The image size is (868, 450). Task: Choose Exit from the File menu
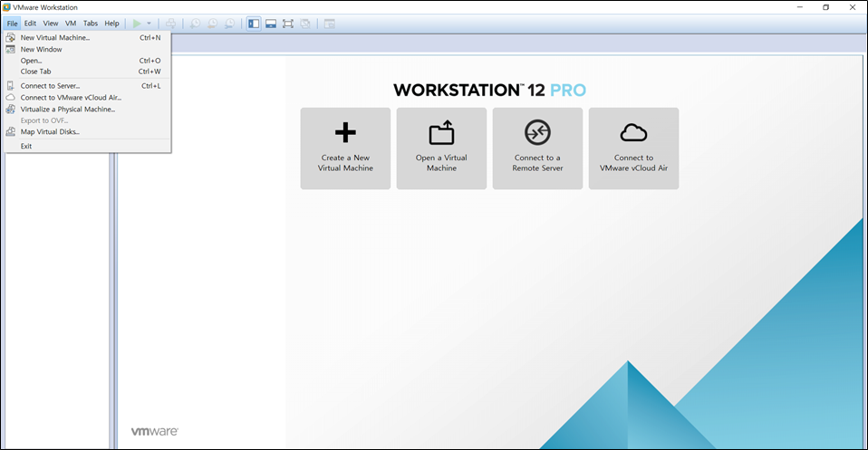pos(88,146)
